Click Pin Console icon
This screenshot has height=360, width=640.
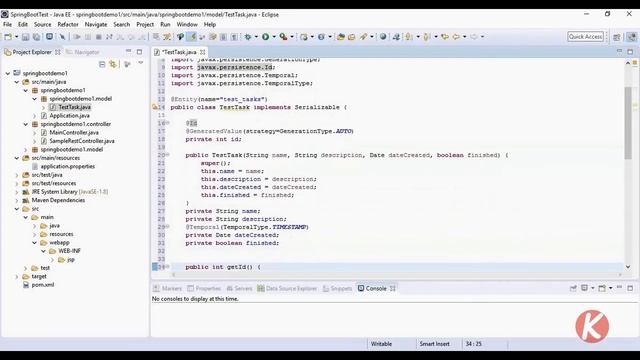coord(573,288)
